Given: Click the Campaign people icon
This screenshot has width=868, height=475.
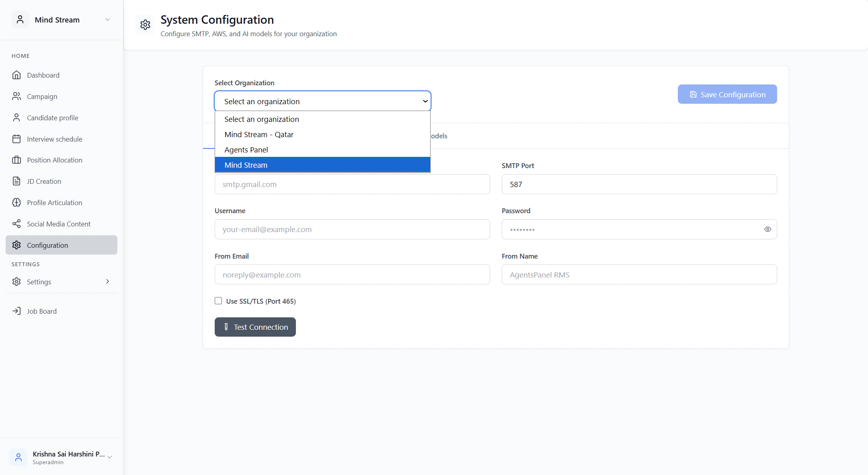Looking at the screenshot, I should 16,97.
